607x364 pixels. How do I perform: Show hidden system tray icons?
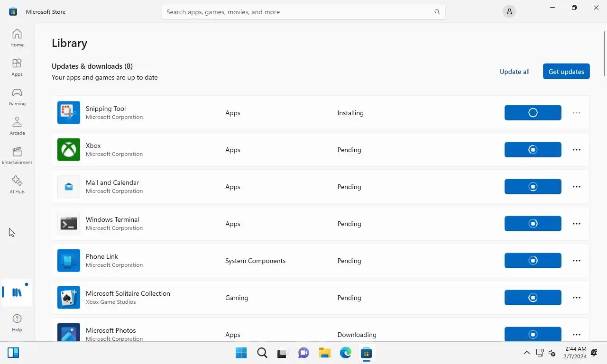pyautogui.click(x=526, y=353)
